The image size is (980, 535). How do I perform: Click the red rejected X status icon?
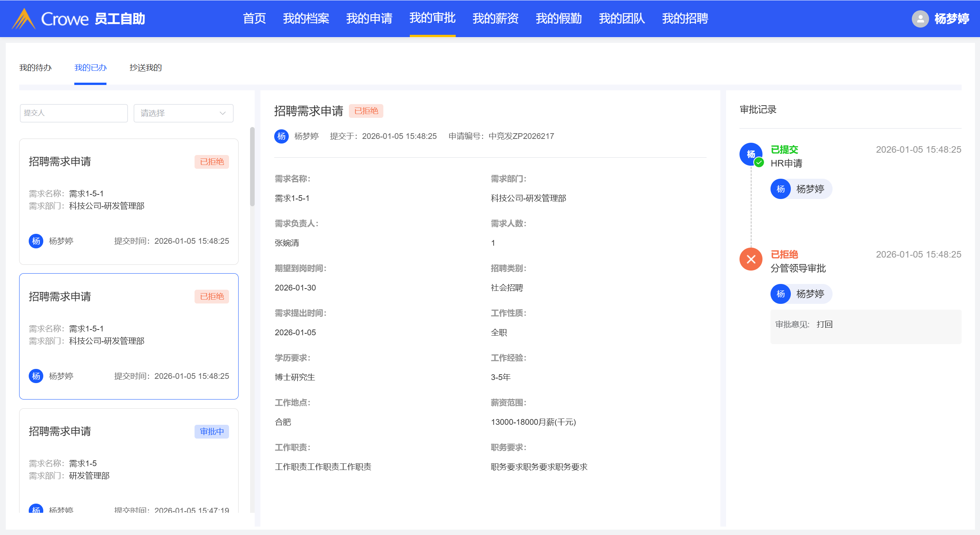point(751,259)
